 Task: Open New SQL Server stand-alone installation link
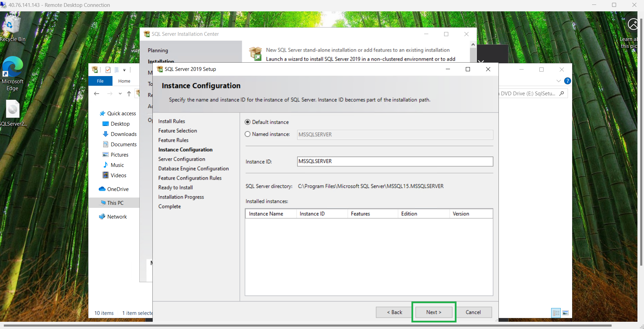(358, 50)
